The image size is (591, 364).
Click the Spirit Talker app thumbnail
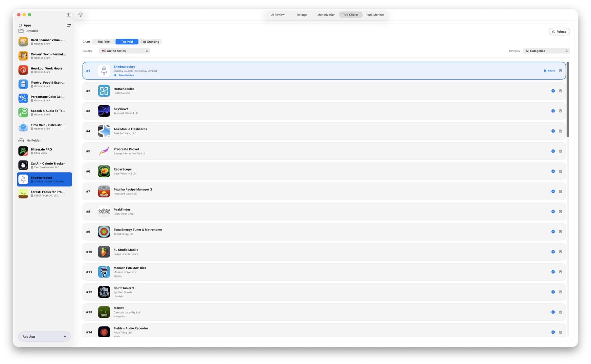pyautogui.click(x=104, y=292)
